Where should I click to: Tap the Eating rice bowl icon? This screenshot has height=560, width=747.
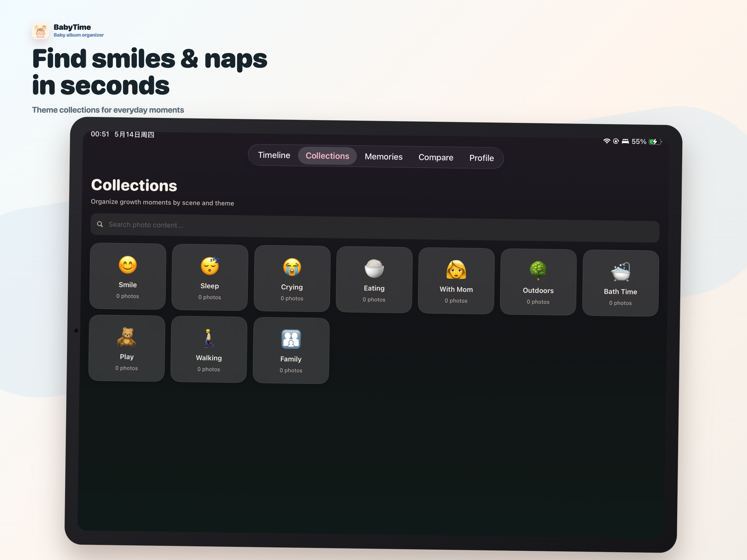click(x=374, y=268)
